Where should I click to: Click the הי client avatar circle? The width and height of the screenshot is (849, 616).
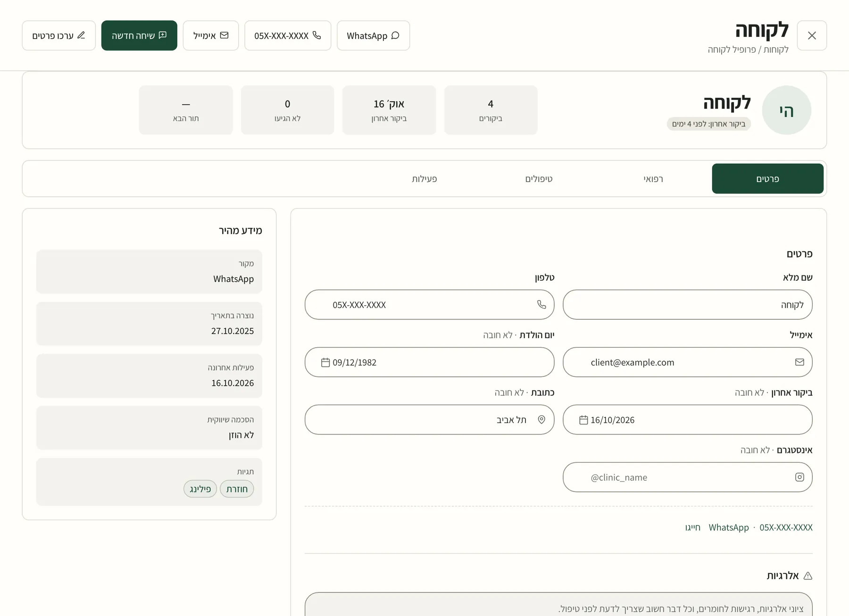(787, 110)
